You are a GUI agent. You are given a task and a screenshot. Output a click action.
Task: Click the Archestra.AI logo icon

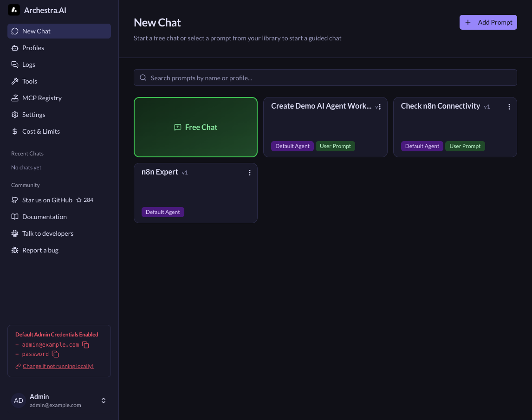[x=14, y=10]
